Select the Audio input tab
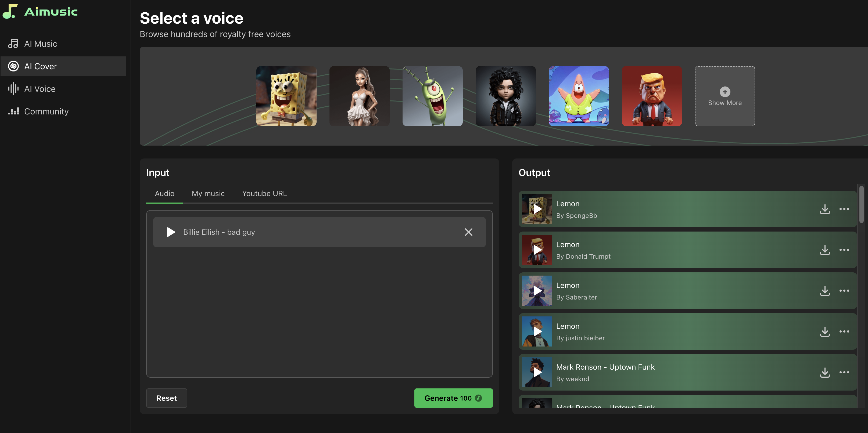The height and width of the screenshot is (433, 868). [x=164, y=194]
